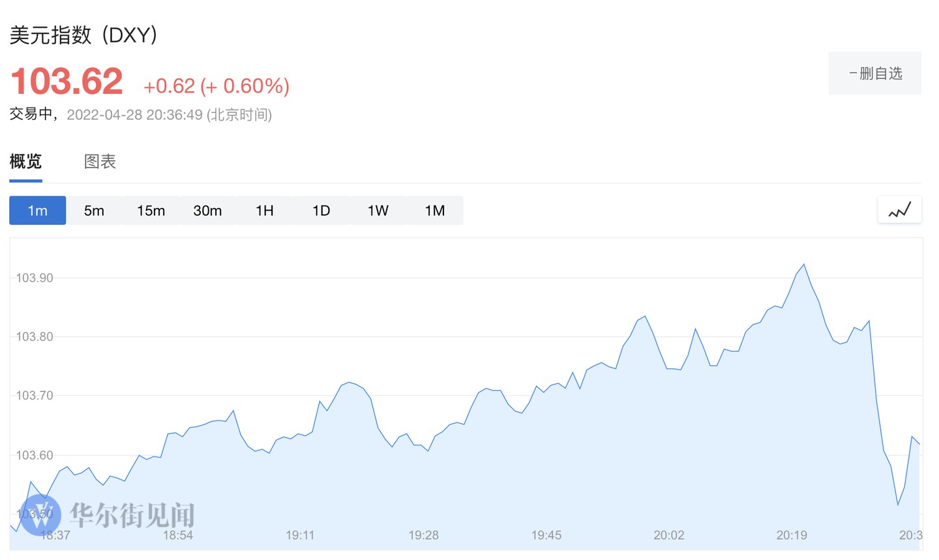The height and width of the screenshot is (560, 939).
Task: Click the 103.90 price axis label
Action: point(35,278)
